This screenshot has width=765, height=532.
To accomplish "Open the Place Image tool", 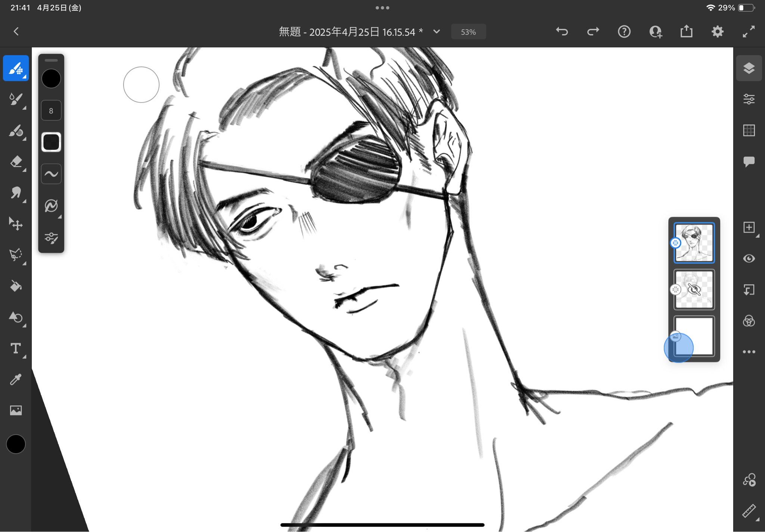I will pyautogui.click(x=16, y=411).
